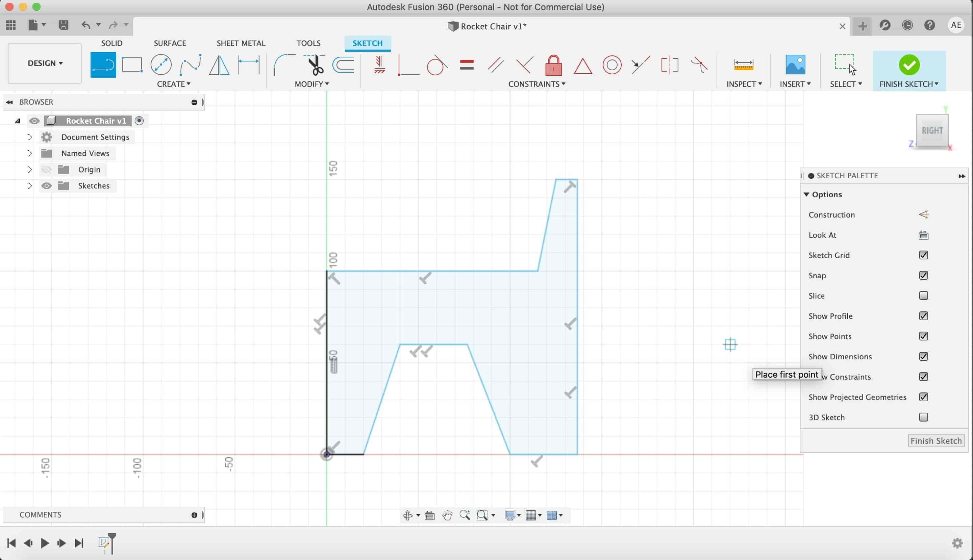This screenshot has height=560, width=973.
Task: Apply the Parallel constraint
Action: [x=496, y=65]
